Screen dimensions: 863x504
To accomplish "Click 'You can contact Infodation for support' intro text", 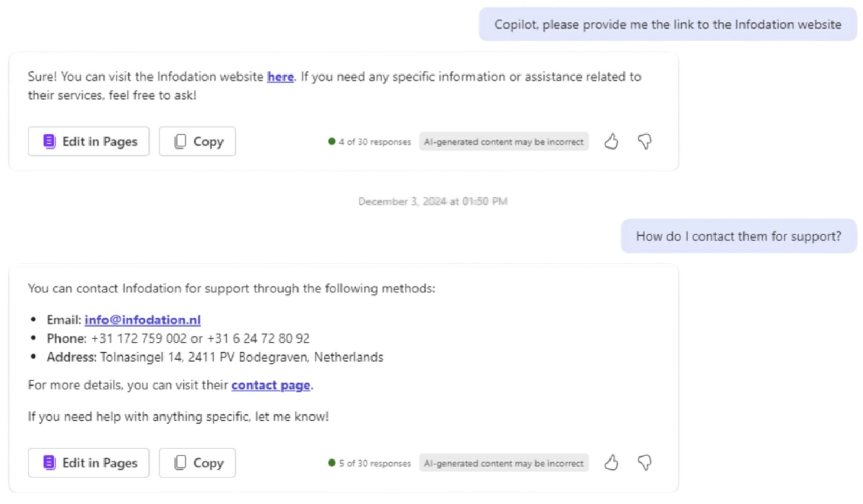I will point(231,288).
